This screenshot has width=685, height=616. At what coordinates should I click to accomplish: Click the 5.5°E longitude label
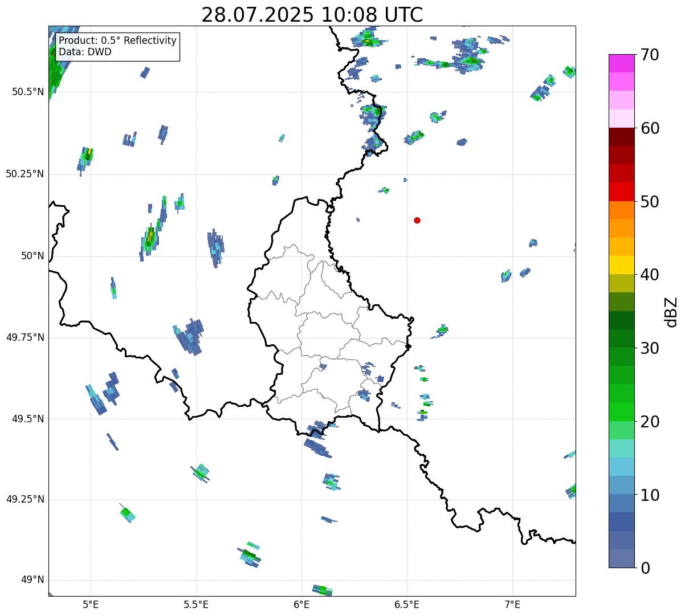point(196,604)
